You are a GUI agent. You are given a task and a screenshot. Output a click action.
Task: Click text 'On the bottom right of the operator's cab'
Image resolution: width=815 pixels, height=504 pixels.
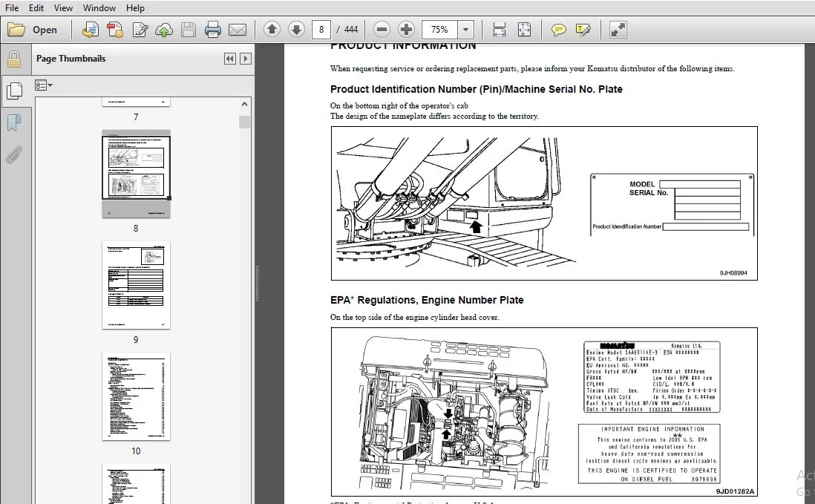(399, 105)
